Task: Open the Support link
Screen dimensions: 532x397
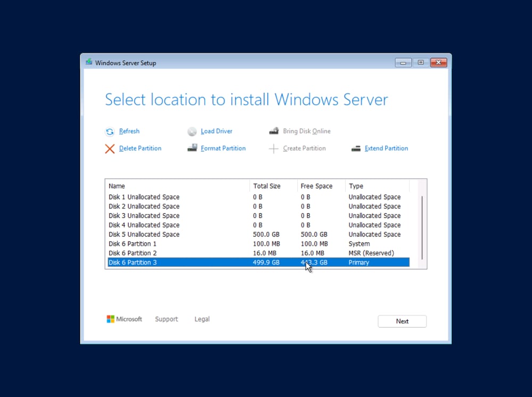Action: click(166, 319)
